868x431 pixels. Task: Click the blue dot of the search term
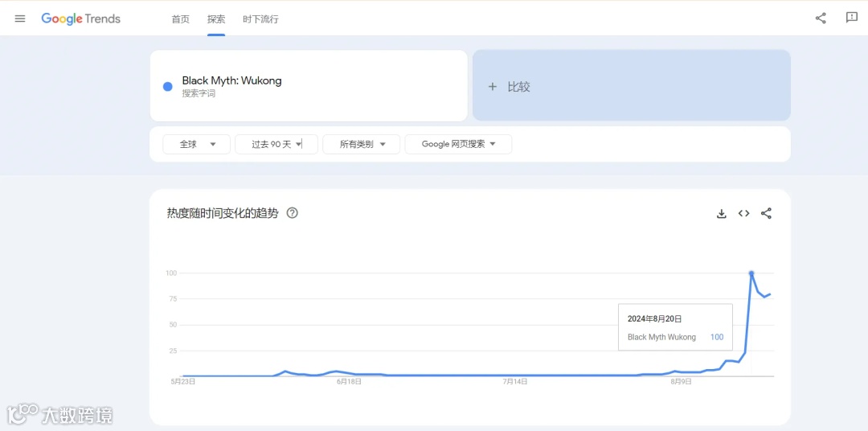pos(168,86)
